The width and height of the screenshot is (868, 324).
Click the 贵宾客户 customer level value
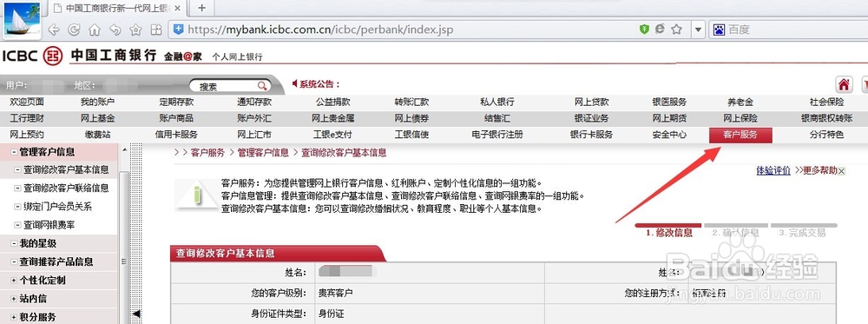[335, 293]
